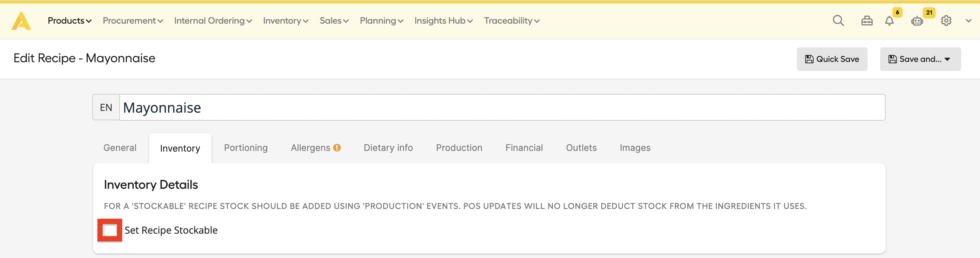This screenshot has width=980, height=258.
Task: Switch to the Financial tab
Action: (x=524, y=148)
